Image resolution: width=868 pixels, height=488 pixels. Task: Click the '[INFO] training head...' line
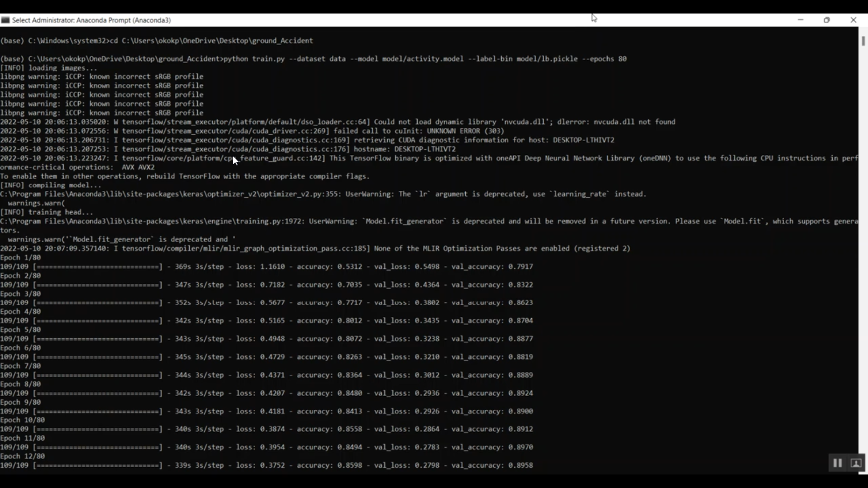pyautogui.click(x=46, y=212)
